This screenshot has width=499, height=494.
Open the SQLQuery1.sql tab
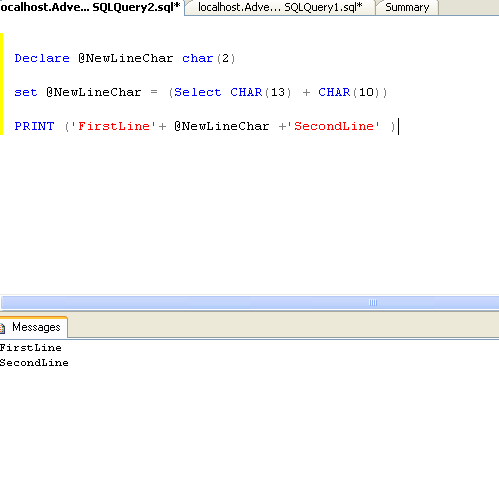click(x=280, y=7)
